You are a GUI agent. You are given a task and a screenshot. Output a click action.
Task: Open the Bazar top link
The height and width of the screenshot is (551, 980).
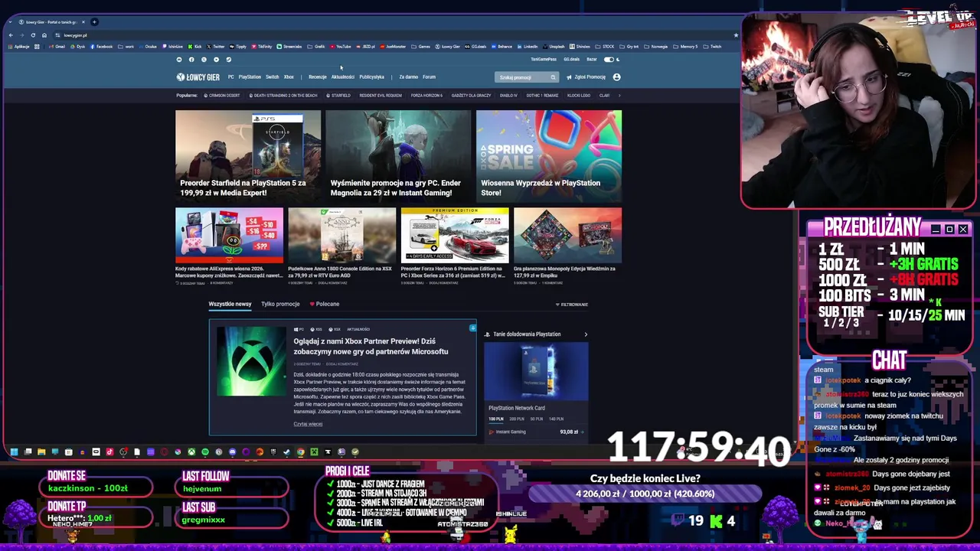pyautogui.click(x=592, y=60)
